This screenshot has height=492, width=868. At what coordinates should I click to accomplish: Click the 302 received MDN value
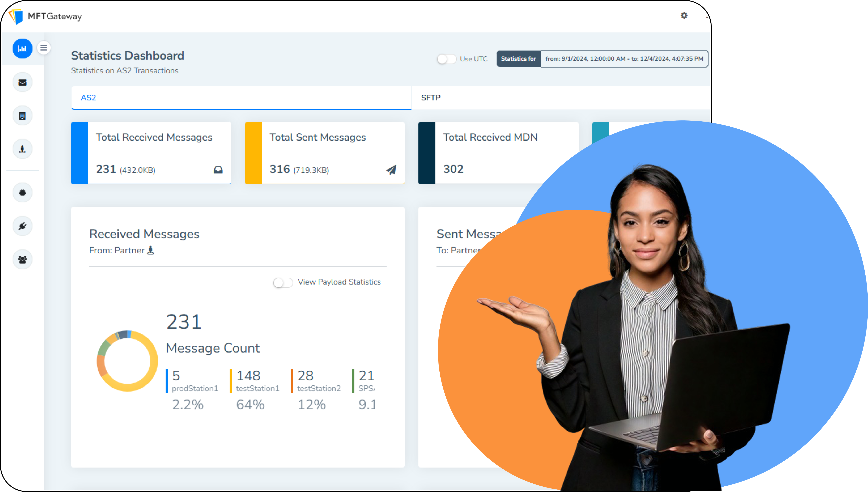(x=453, y=169)
